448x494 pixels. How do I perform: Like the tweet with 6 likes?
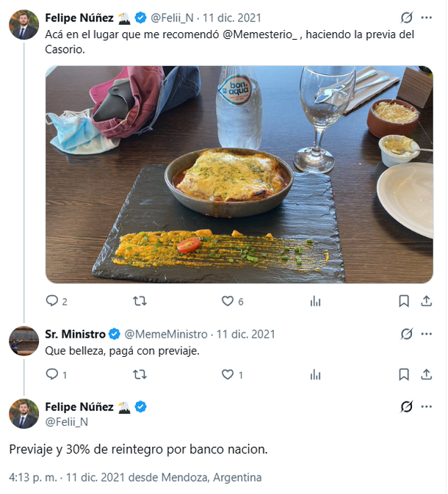click(228, 301)
